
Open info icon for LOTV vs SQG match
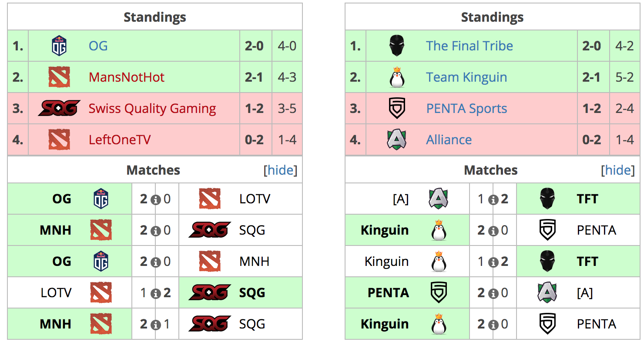pyautogui.click(x=155, y=293)
